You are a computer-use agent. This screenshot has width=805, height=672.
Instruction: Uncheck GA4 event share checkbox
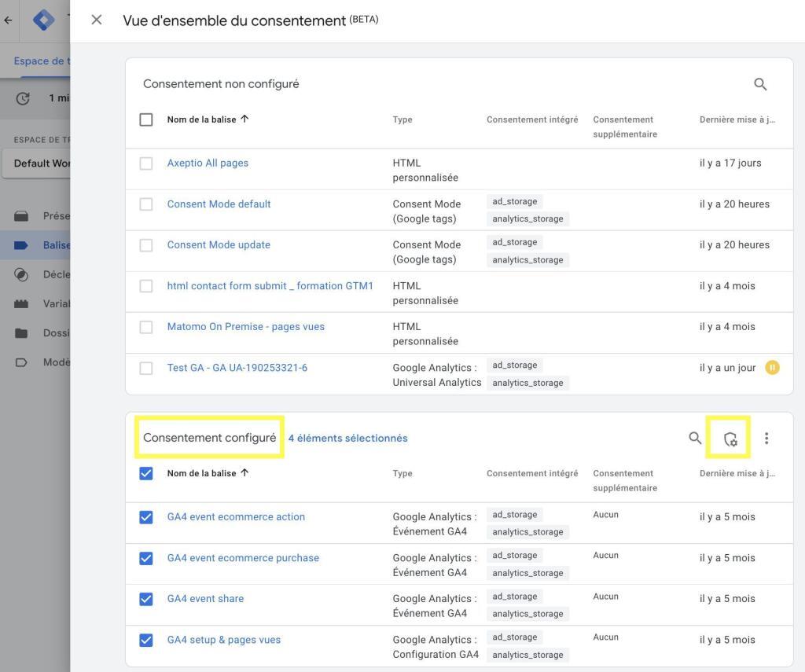point(146,599)
